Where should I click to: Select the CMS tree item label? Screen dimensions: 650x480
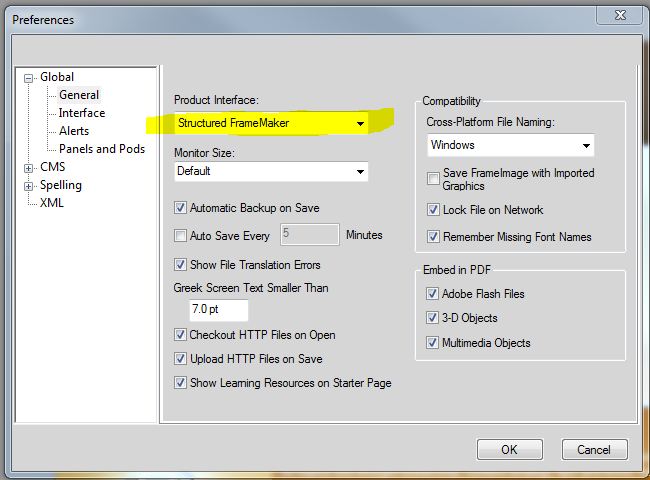point(53,167)
